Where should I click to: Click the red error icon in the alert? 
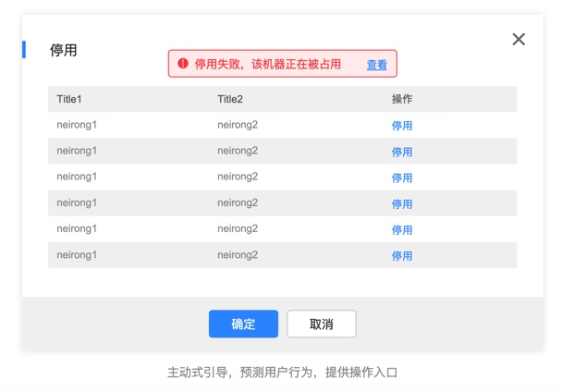coord(183,64)
